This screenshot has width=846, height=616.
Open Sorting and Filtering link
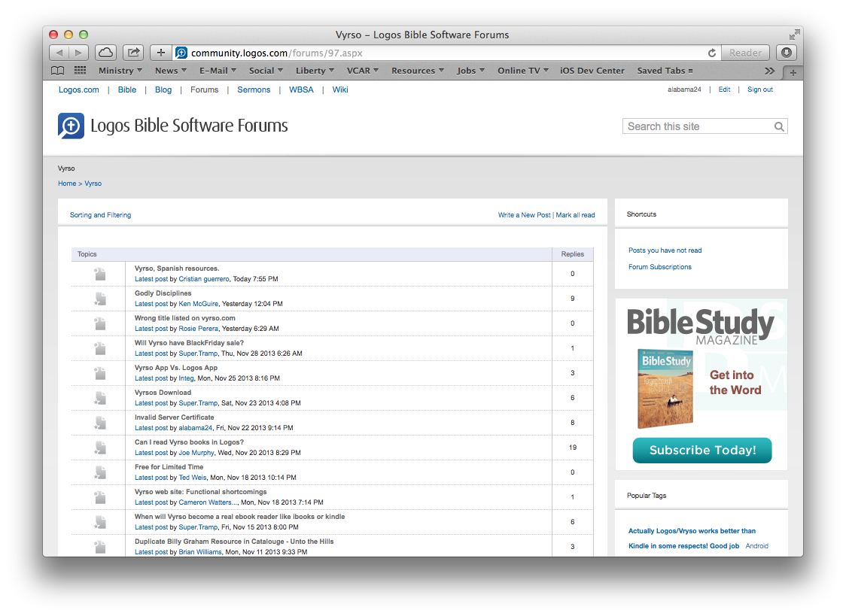tap(100, 214)
